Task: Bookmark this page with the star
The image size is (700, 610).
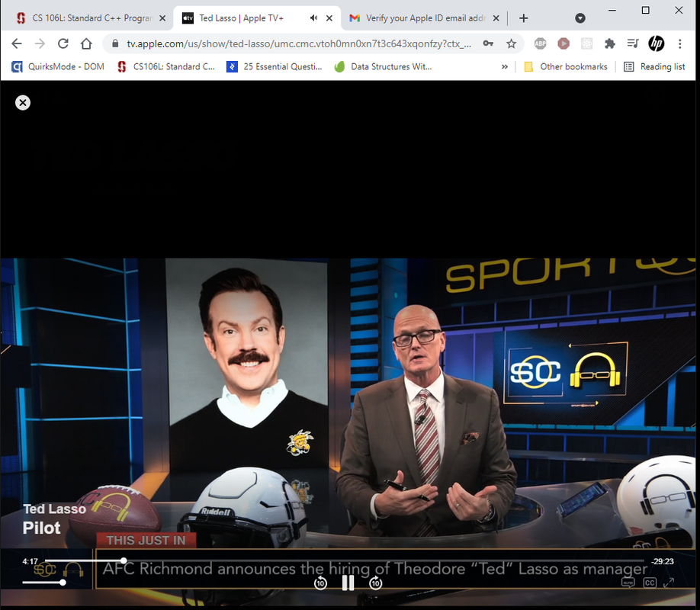Action: click(511, 43)
